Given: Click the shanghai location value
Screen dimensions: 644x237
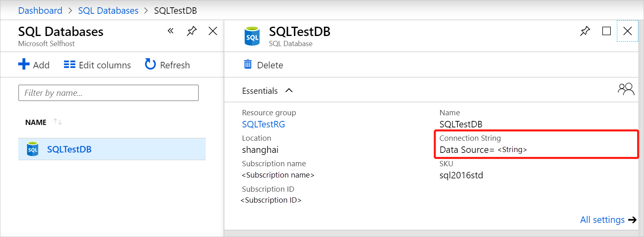Looking at the screenshot, I should point(260,150).
